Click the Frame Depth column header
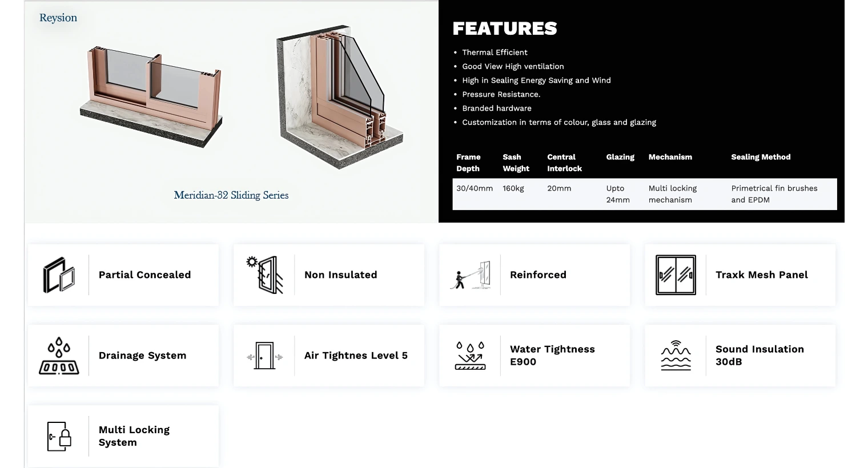 [468, 163]
